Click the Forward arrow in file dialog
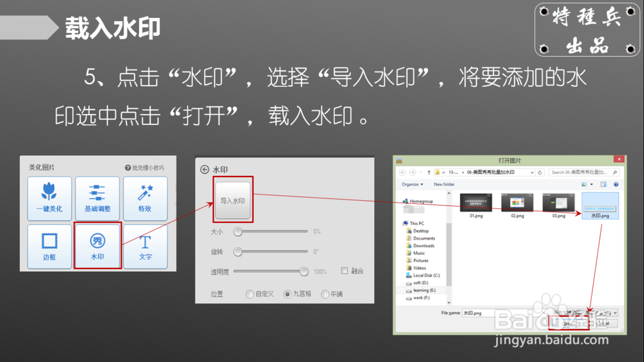This screenshot has width=644, height=362. [412, 172]
